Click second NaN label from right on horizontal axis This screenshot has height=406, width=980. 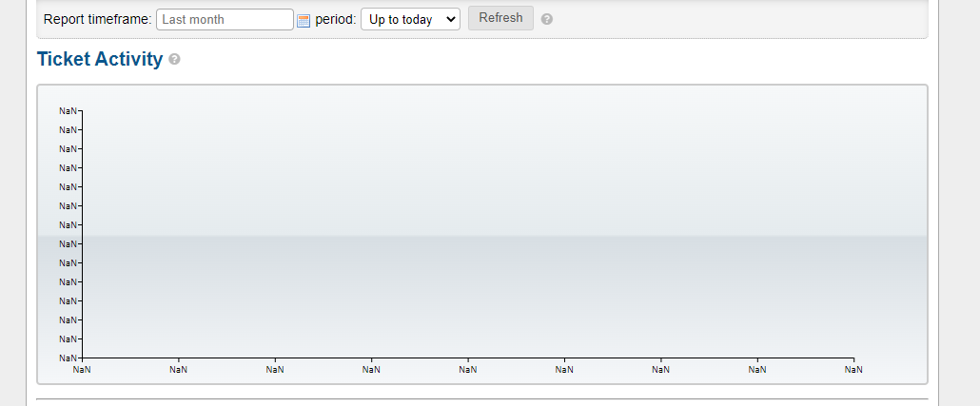[x=757, y=369]
